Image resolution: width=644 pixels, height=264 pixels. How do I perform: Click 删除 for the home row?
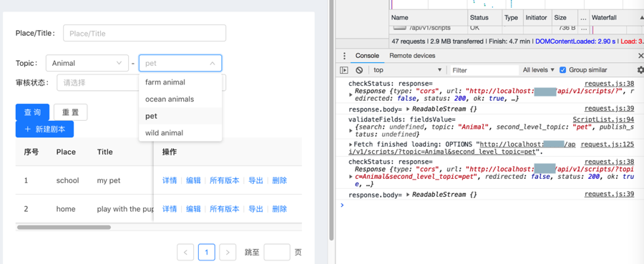(280, 209)
